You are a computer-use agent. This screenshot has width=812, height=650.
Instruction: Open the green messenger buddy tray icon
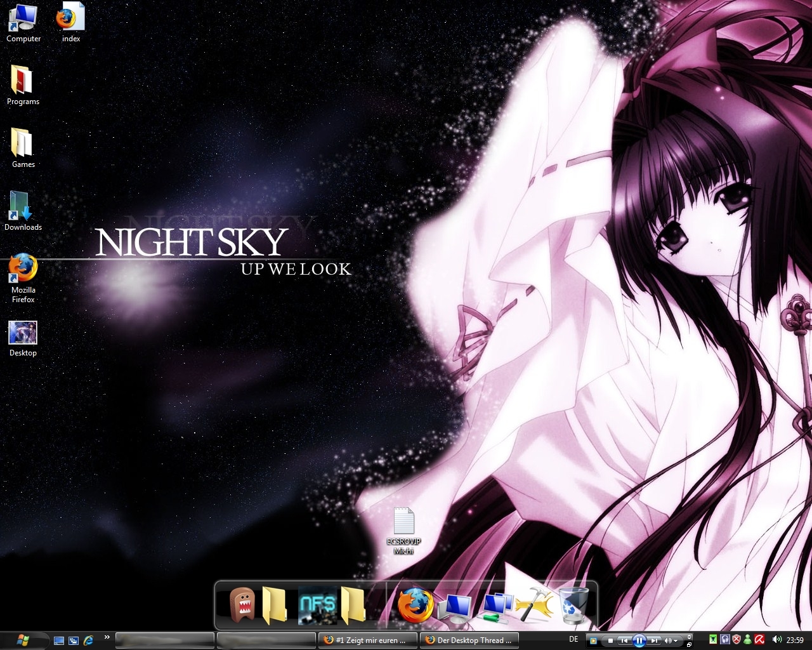click(x=748, y=640)
